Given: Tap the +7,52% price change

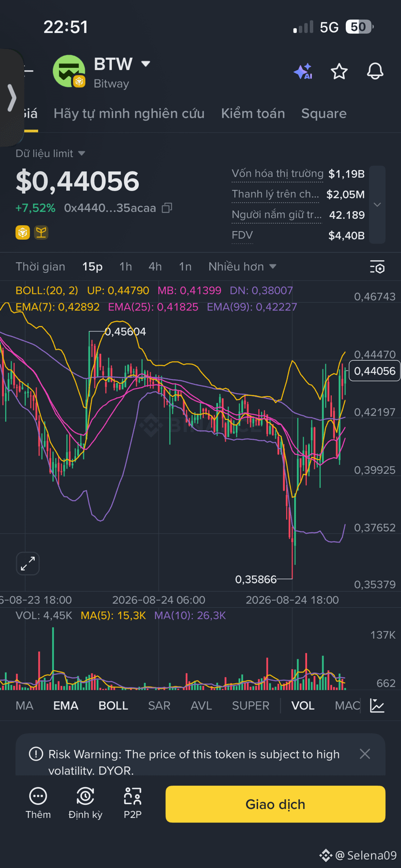Looking at the screenshot, I should coord(35,208).
